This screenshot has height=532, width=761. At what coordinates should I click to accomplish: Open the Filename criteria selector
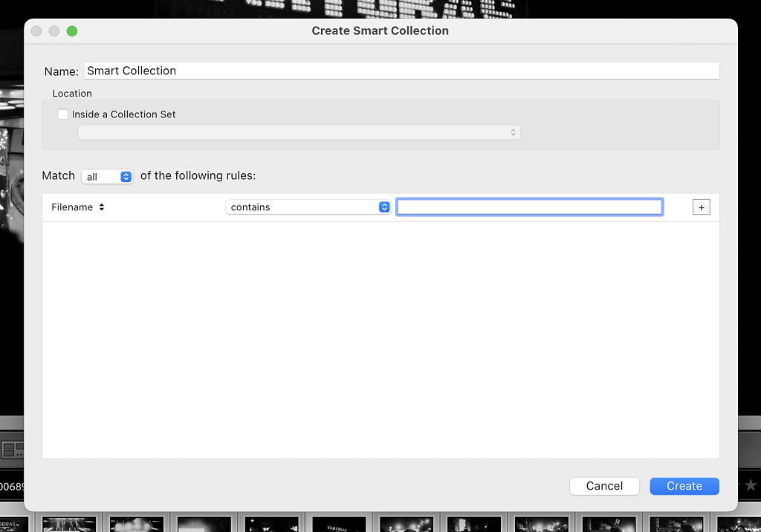tap(78, 207)
